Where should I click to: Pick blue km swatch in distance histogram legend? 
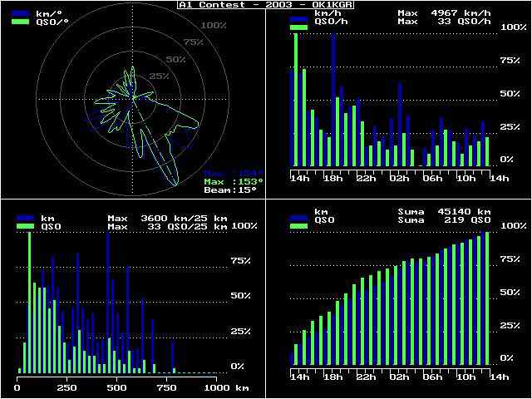click(25, 218)
